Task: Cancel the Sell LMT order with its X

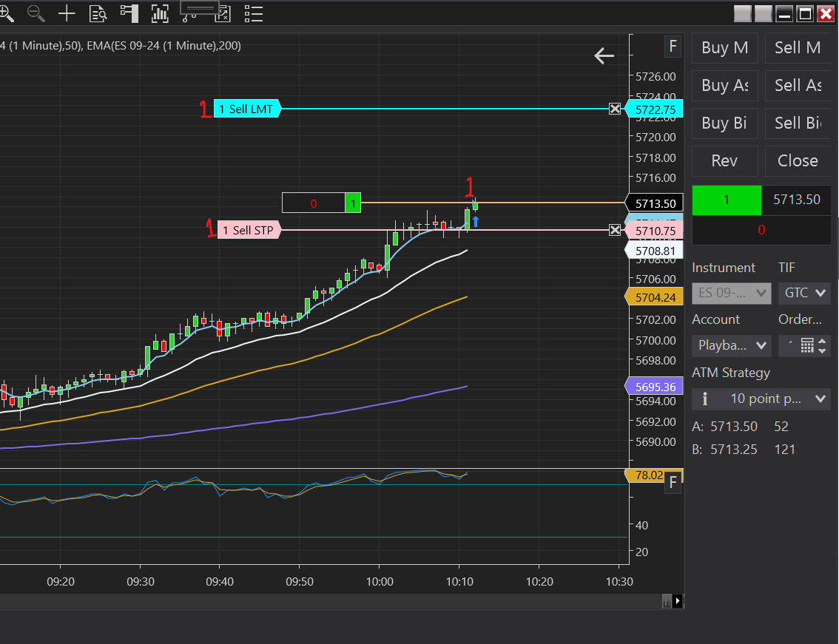Action: [x=615, y=109]
